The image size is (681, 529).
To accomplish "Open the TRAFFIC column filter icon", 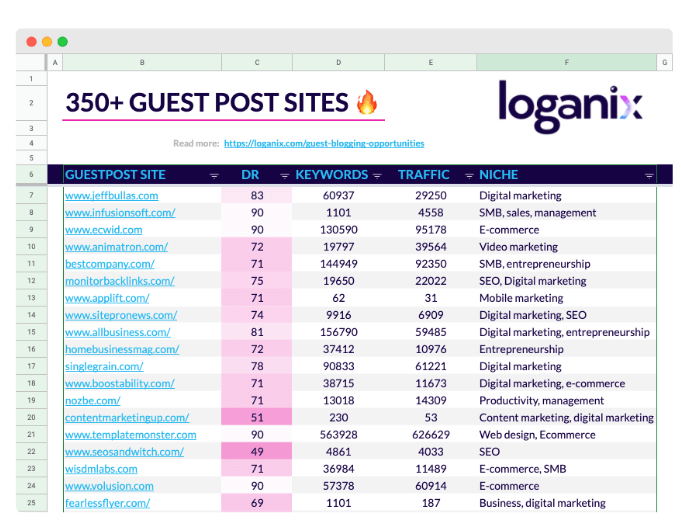I will pos(469,175).
